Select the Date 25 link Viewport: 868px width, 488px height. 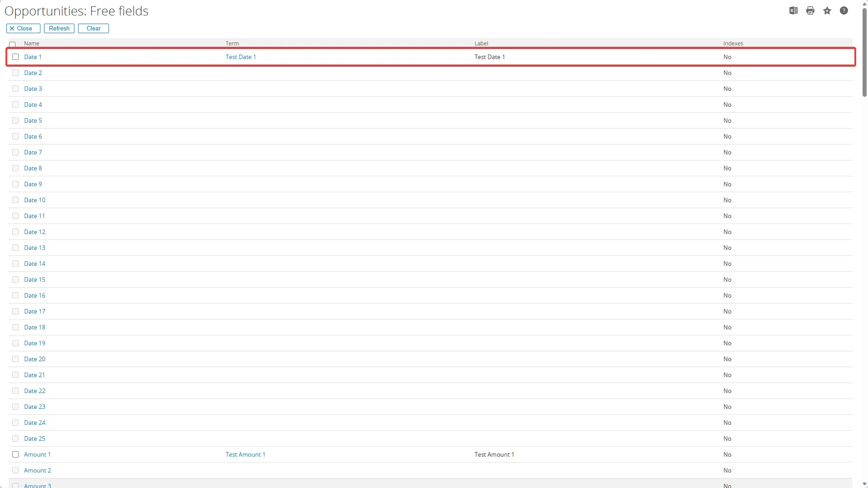(35, 438)
